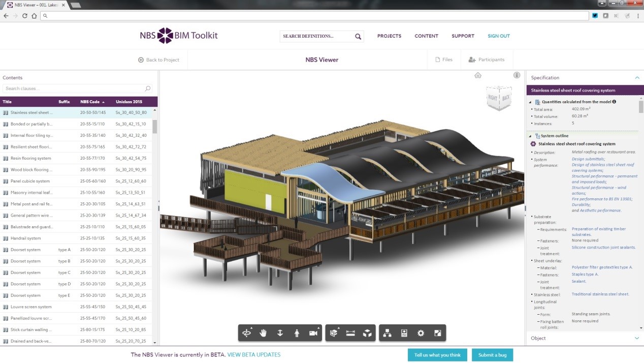Screen dimensions: 644x363
Task: Click the RIGHT face of the ViewCube
Action: click(x=492, y=97)
